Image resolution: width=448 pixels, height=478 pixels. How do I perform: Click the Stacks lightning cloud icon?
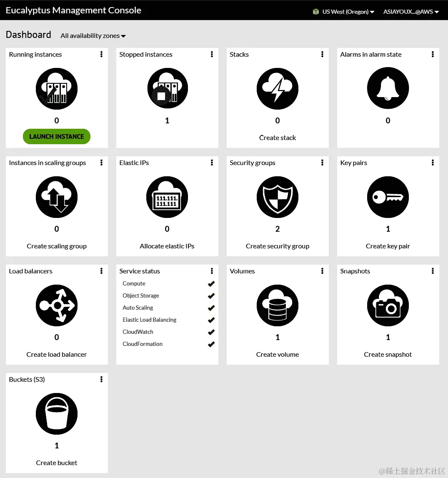click(277, 89)
